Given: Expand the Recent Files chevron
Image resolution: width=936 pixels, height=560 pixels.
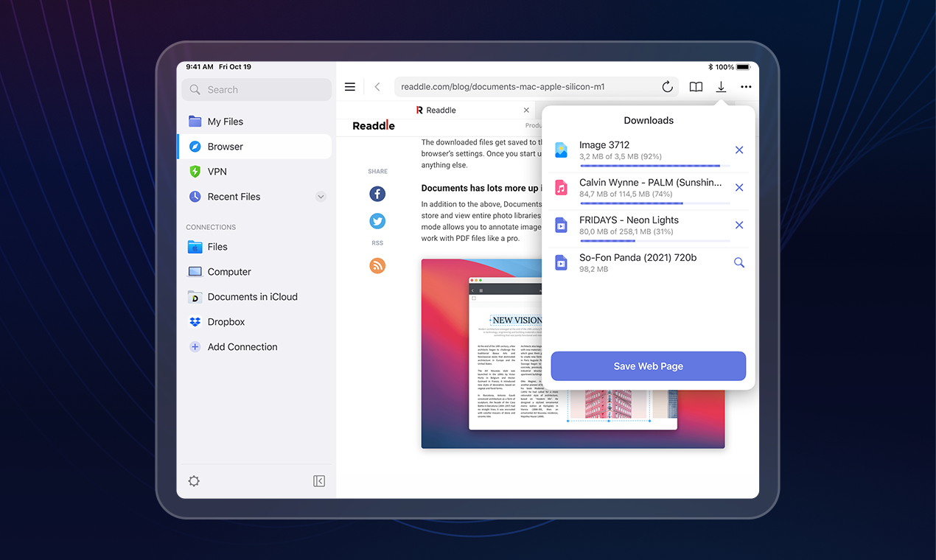Looking at the screenshot, I should pyautogui.click(x=321, y=197).
